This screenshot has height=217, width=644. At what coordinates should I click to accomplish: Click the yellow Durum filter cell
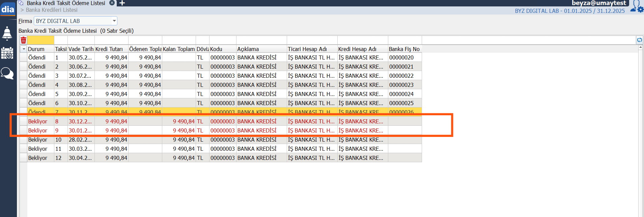coord(40,40)
